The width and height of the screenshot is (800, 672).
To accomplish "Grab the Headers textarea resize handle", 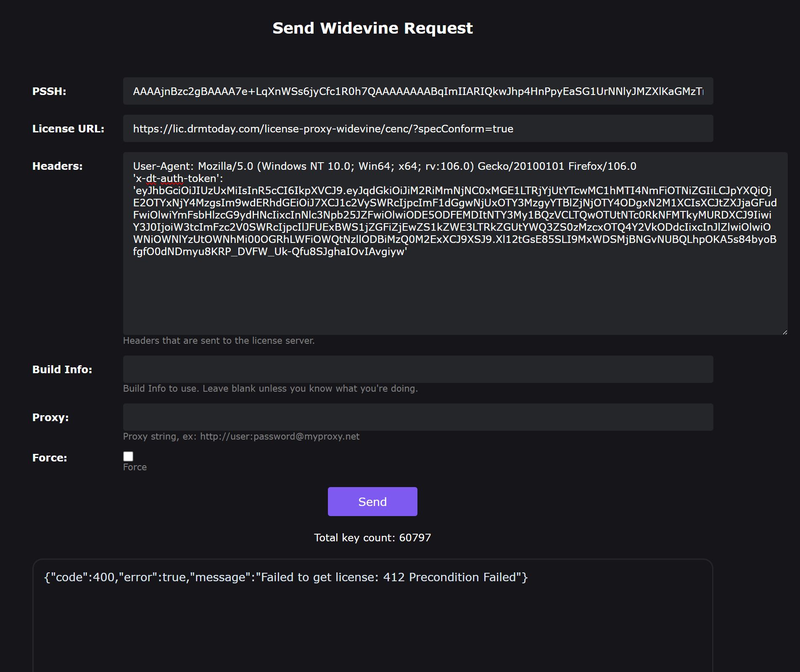I will (x=784, y=332).
